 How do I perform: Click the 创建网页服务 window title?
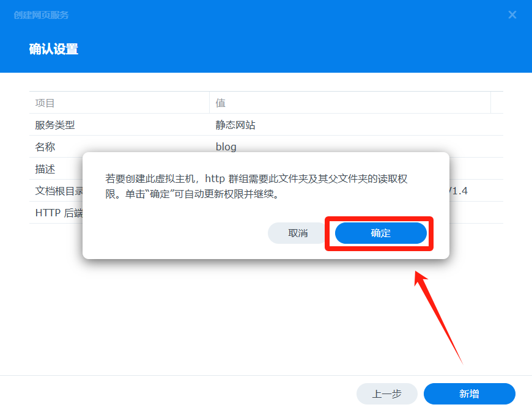(x=41, y=15)
